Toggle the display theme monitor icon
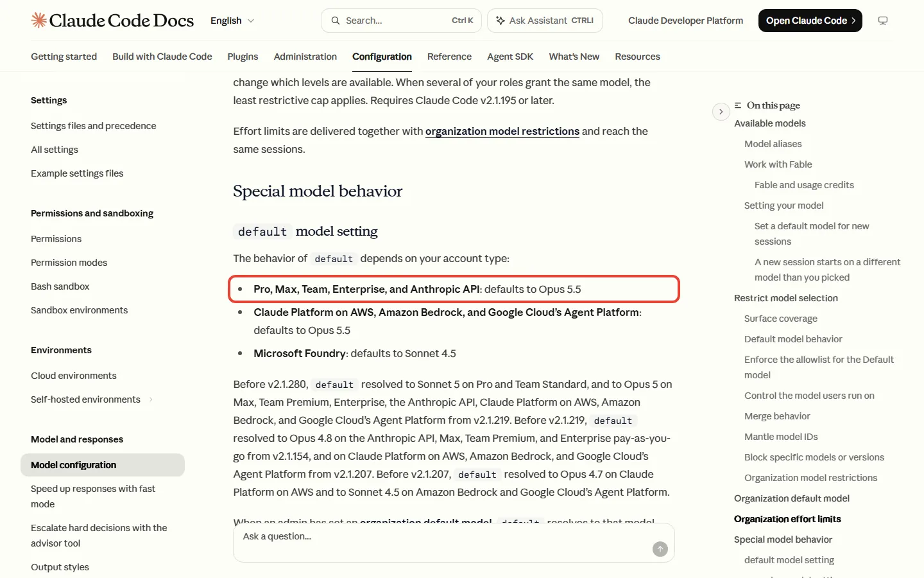This screenshot has height=578, width=924. tap(883, 21)
